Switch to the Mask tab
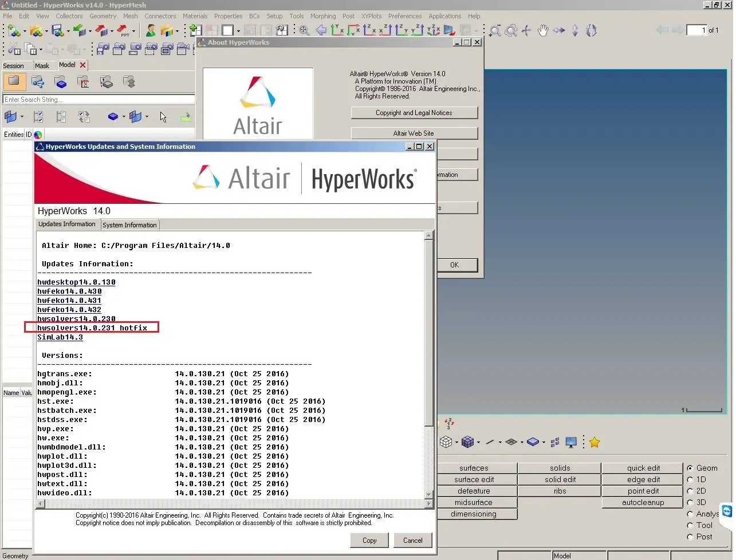Viewport: 736px width, 560px height. point(42,66)
